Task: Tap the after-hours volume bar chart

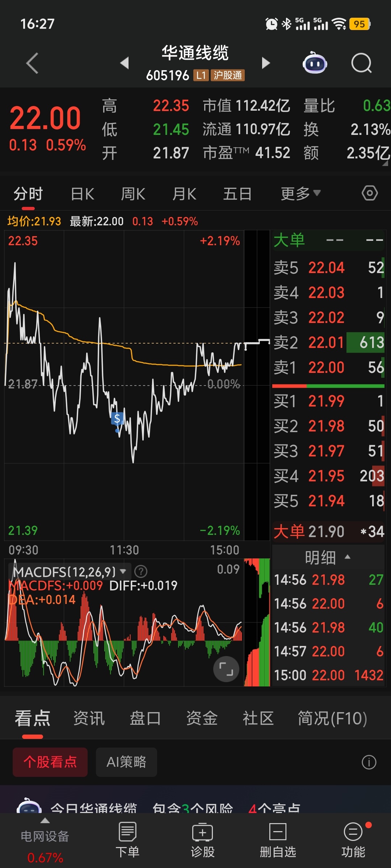Action: (x=257, y=622)
